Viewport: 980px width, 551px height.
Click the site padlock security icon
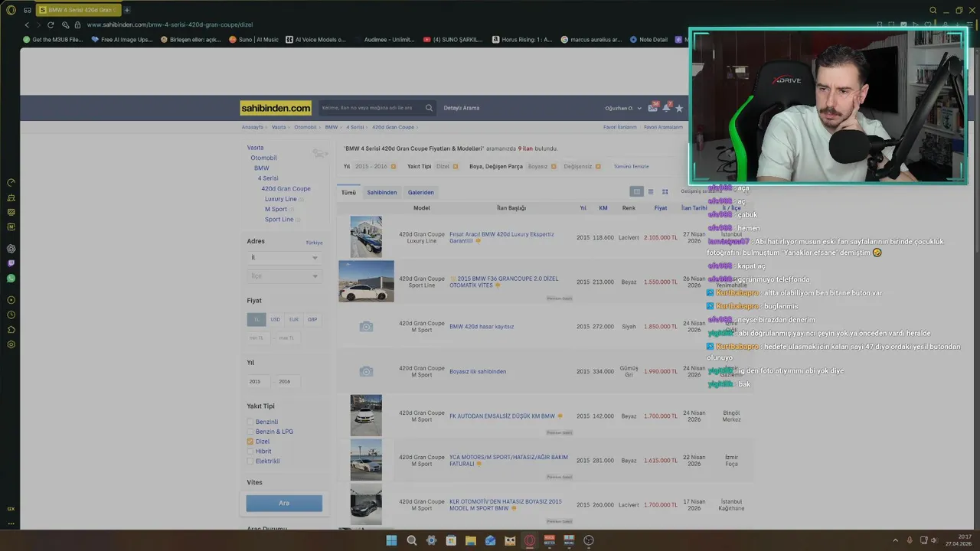(77, 24)
